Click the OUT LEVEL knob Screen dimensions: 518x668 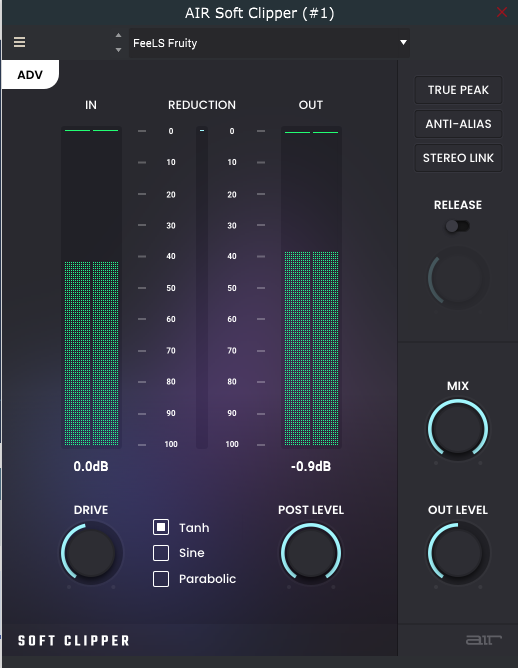[x=458, y=553]
